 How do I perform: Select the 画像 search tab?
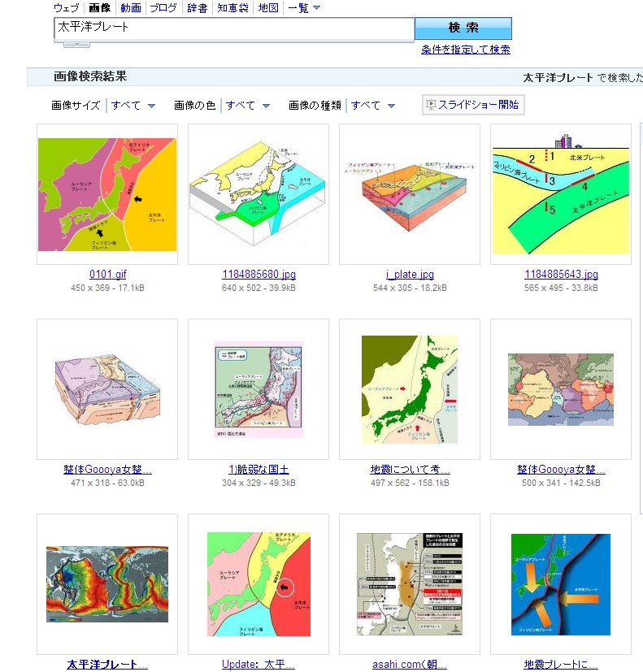pyautogui.click(x=99, y=7)
